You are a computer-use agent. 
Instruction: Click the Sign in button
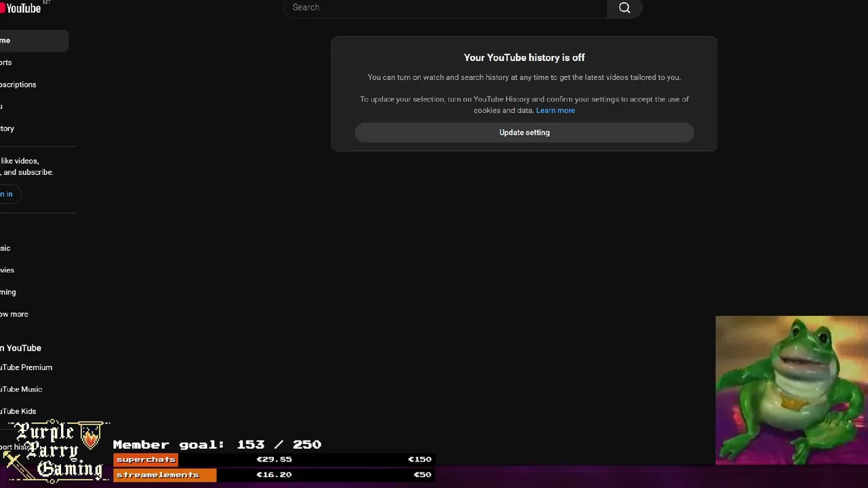click(x=9, y=194)
